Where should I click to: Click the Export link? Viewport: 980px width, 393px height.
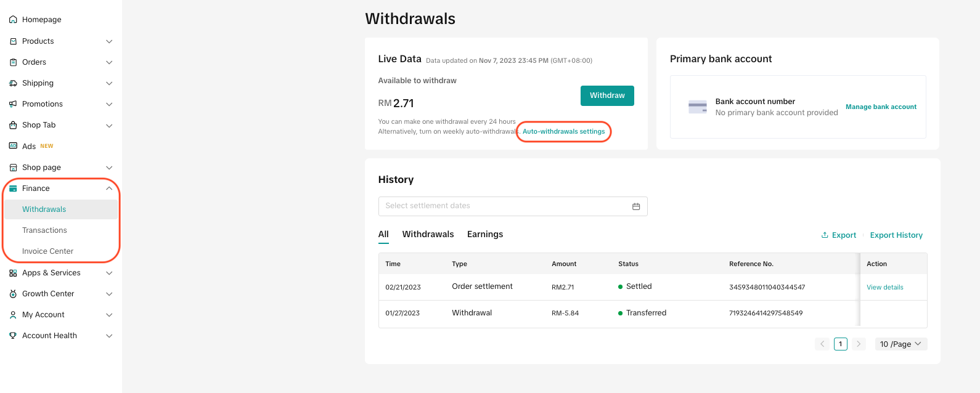pos(839,235)
